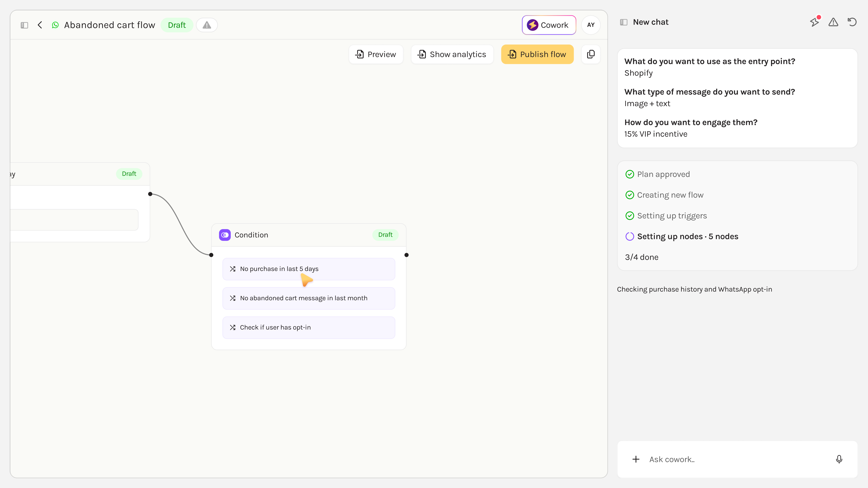This screenshot has width=868, height=488.
Task: Select 'Check if user has opt-in' rule
Action: click(x=309, y=327)
